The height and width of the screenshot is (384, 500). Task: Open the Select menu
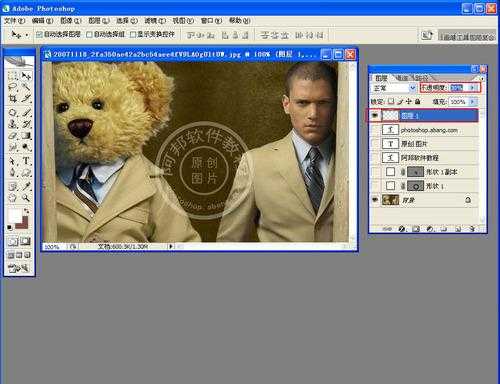pyautogui.click(x=127, y=21)
